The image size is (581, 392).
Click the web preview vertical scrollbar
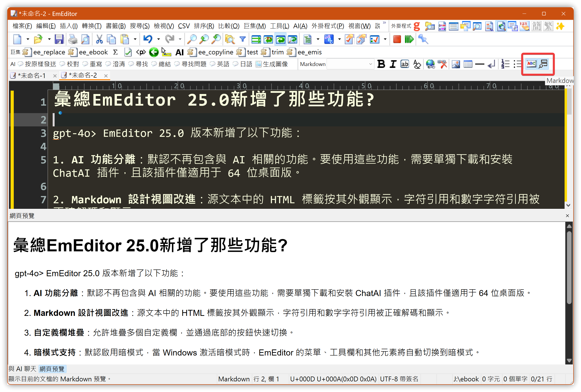pos(569,275)
